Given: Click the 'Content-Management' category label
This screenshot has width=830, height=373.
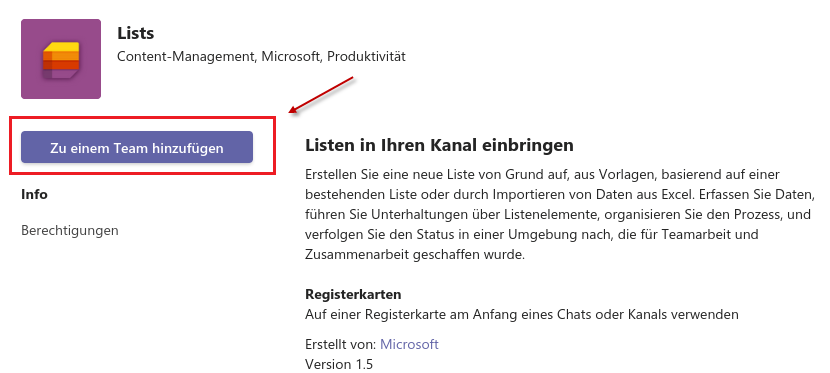Looking at the screenshot, I should [x=186, y=57].
